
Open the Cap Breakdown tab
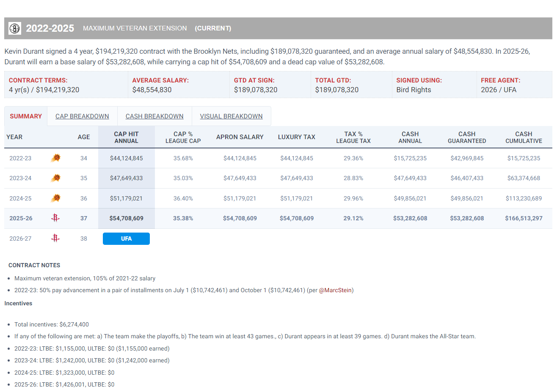tap(82, 116)
